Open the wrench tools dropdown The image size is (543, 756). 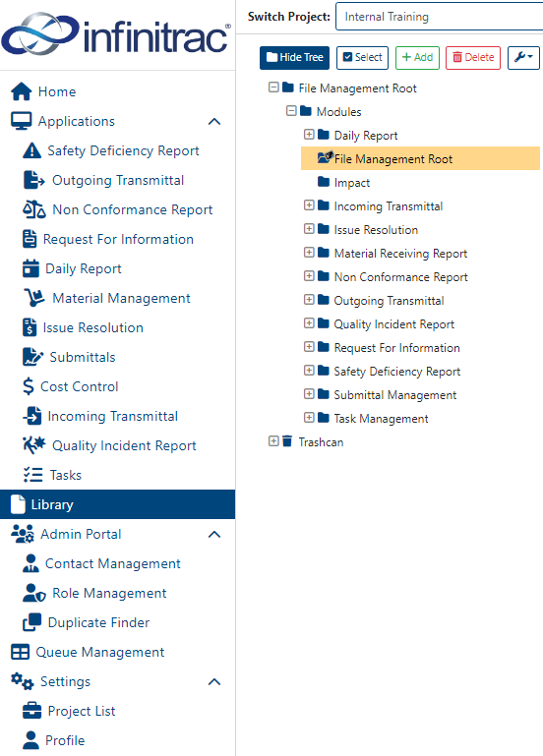(523, 57)
